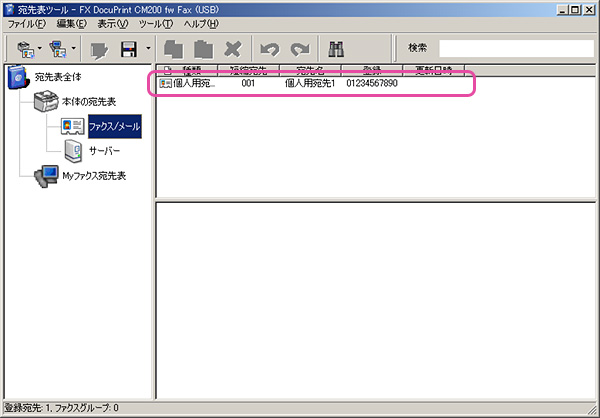600x418 pixels.
Task: Open the first toolbar icon's dropdown
Action: click(x=39, y=48)
